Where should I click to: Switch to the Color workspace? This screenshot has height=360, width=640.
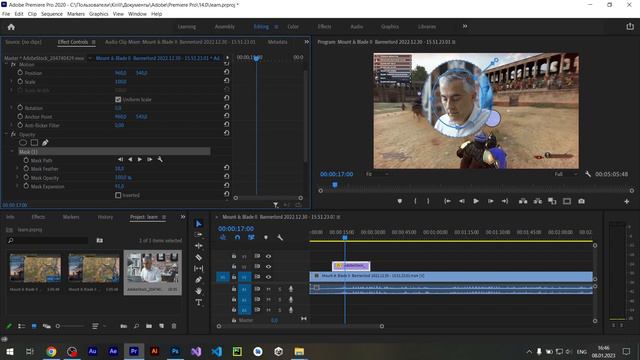click(293, 27)
